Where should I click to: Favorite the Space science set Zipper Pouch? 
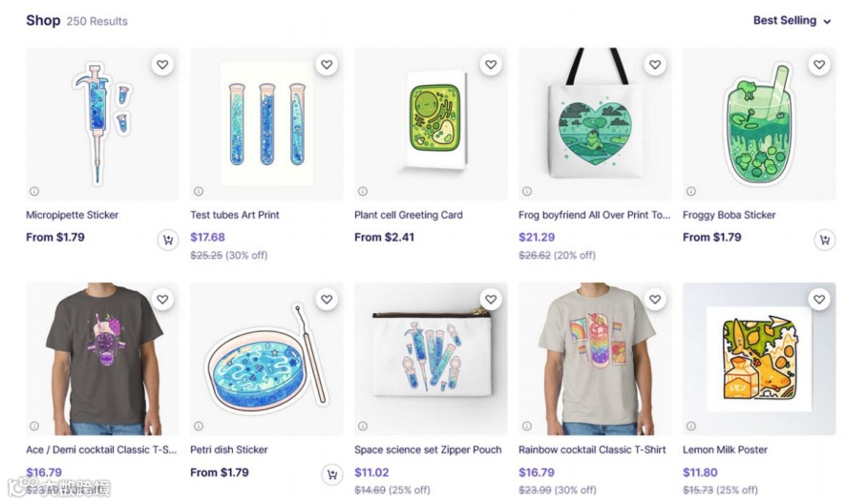click(491, 299)
